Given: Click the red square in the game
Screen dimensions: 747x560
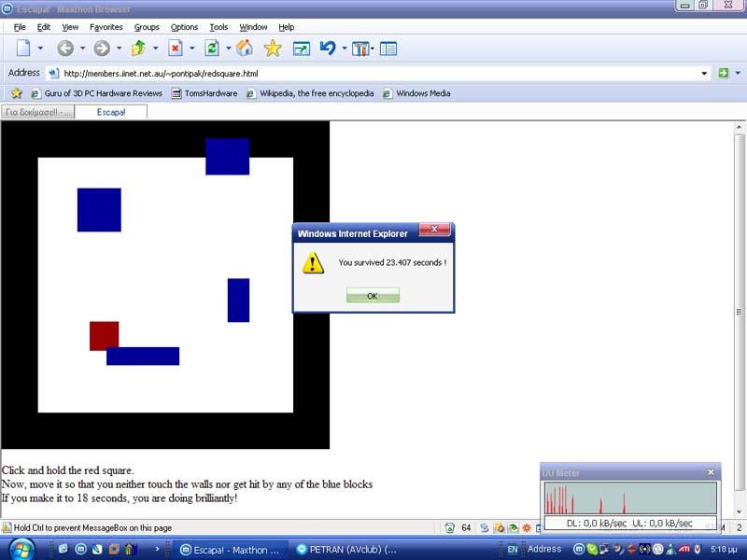Looking at the screenshot, I should point(104,333).
